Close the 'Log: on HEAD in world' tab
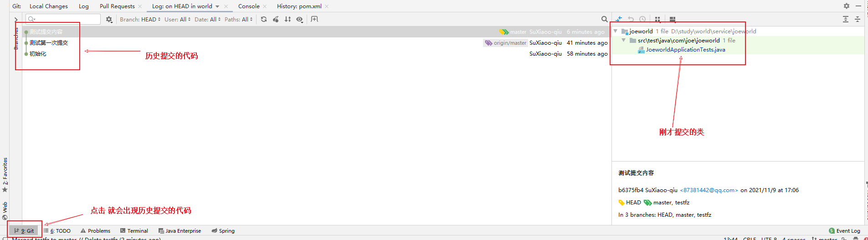 [x=226, y=6]
